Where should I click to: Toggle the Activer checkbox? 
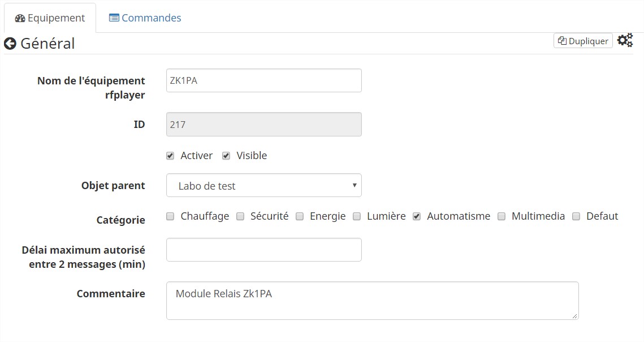tap(170, 156)
